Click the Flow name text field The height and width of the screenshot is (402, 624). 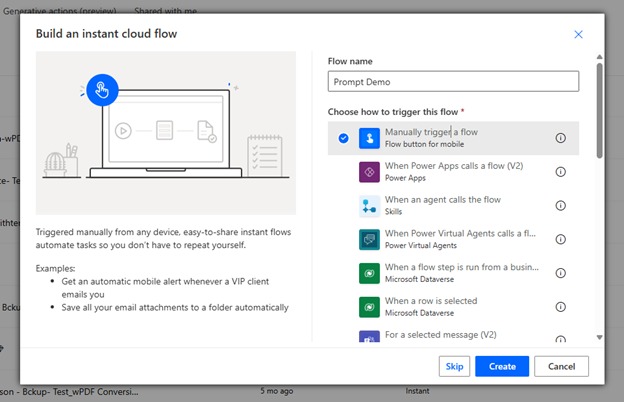[x=453, y=82]
